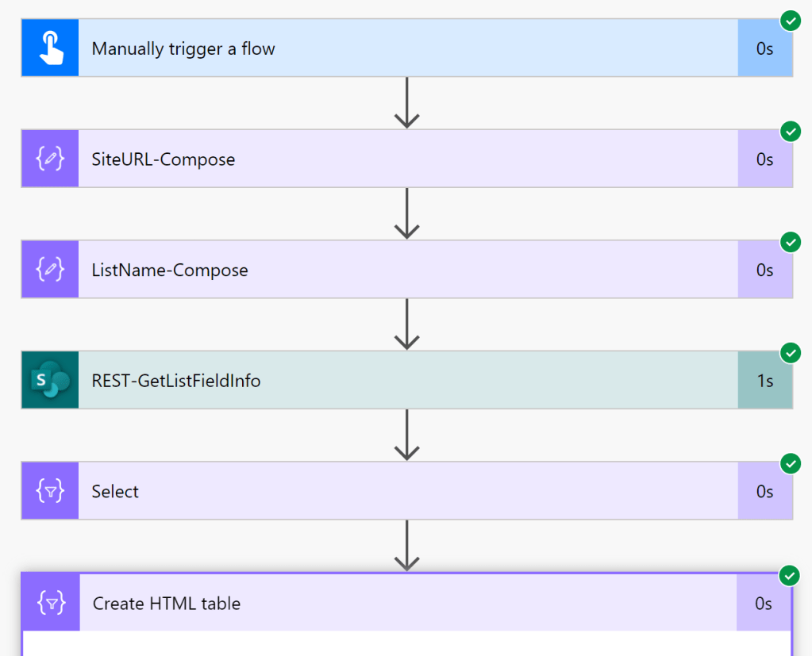Click the 0s duration on Select step
The image size is (812, 656).
764,491
